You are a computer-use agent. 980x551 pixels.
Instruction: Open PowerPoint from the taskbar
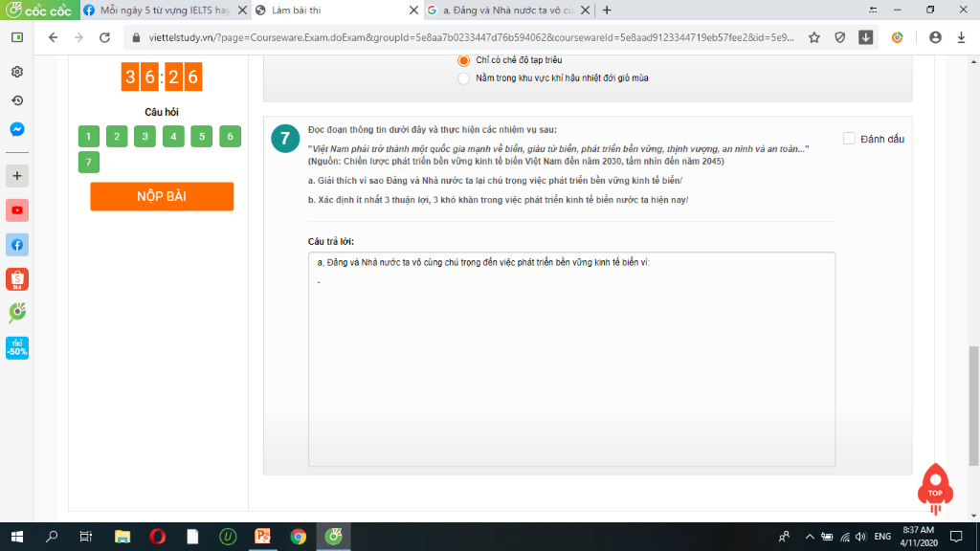(263, 537)
